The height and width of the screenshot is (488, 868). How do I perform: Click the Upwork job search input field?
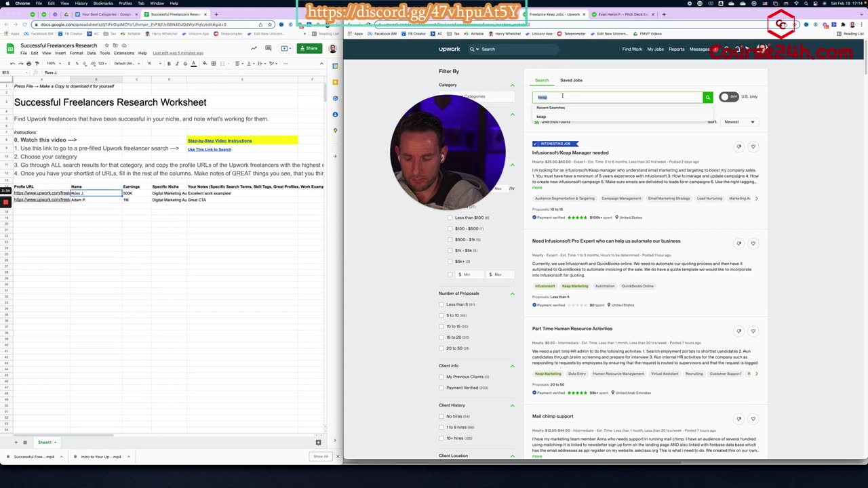click(x=617, y=97)
